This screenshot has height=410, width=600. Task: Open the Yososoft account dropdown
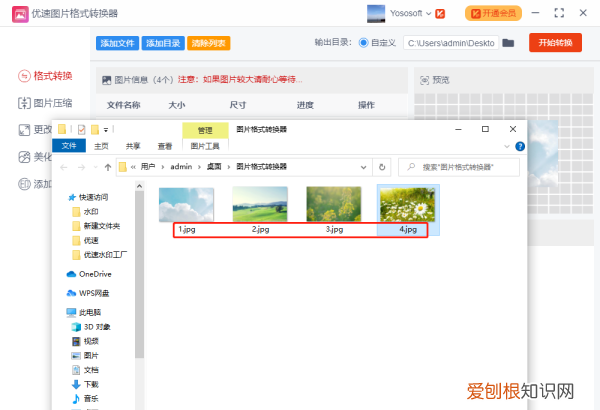pyautogui.click(x=428, y=14)
